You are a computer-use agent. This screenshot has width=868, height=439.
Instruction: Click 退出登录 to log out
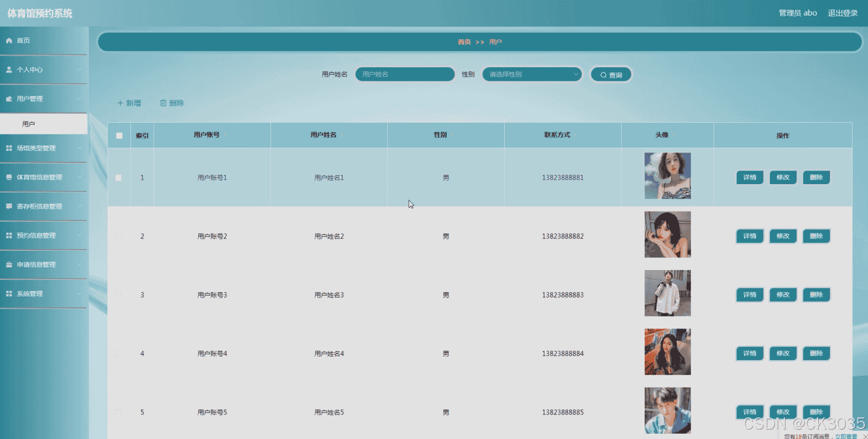tap(842, 13)
